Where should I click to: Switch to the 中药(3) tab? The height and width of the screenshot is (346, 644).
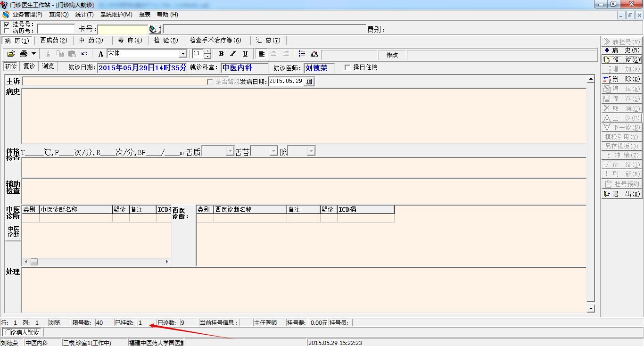point(91,41)
